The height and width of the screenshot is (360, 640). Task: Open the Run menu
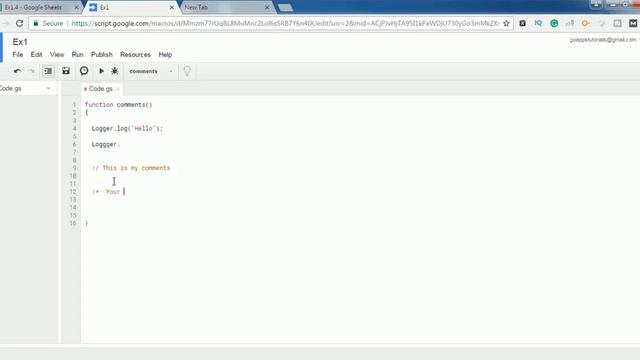click(77, 55)
